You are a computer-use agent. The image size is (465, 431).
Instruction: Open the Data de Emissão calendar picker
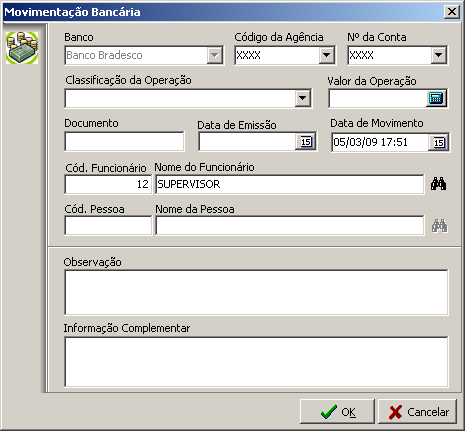tap(306, 142)
